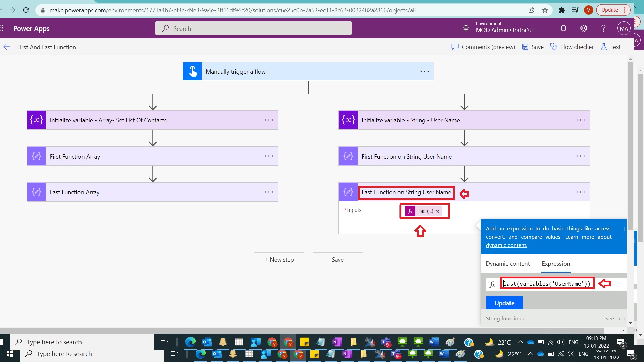Click the fx expression icon beside the formula box
Image resolution: width=644 pixels, height=362 pixels.
(493, 284)
